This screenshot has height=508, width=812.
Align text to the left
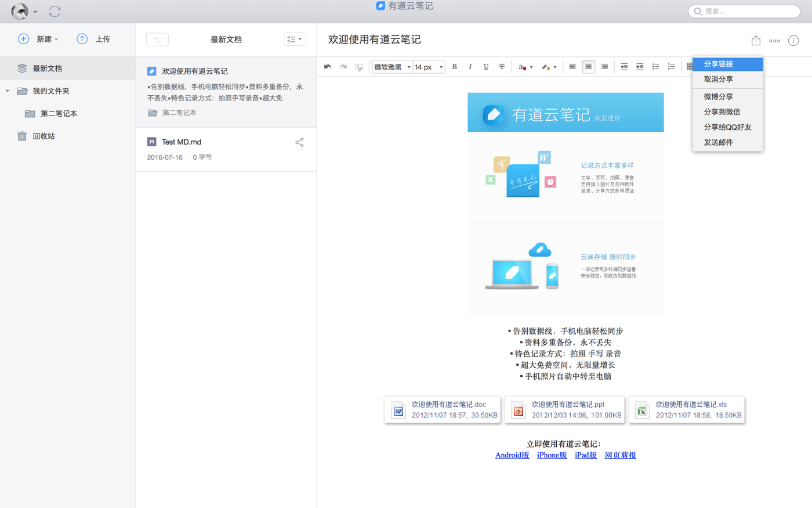point(572,67)
